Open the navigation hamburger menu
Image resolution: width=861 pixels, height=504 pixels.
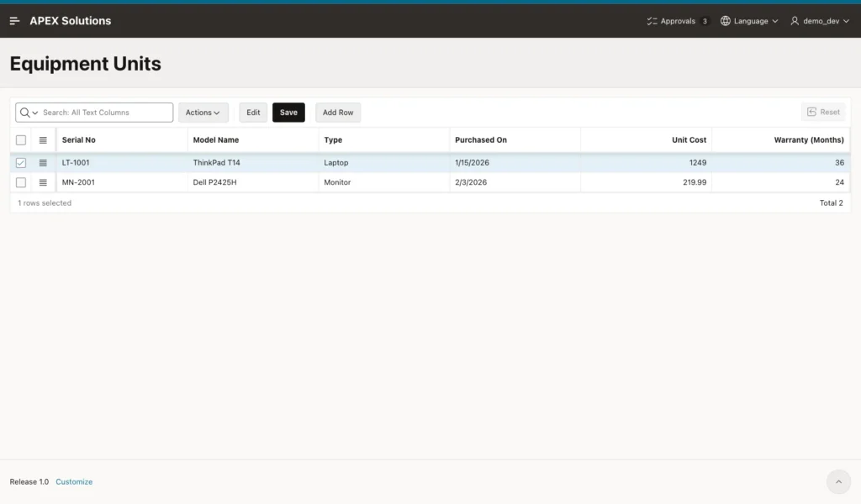tap(15, 21)
